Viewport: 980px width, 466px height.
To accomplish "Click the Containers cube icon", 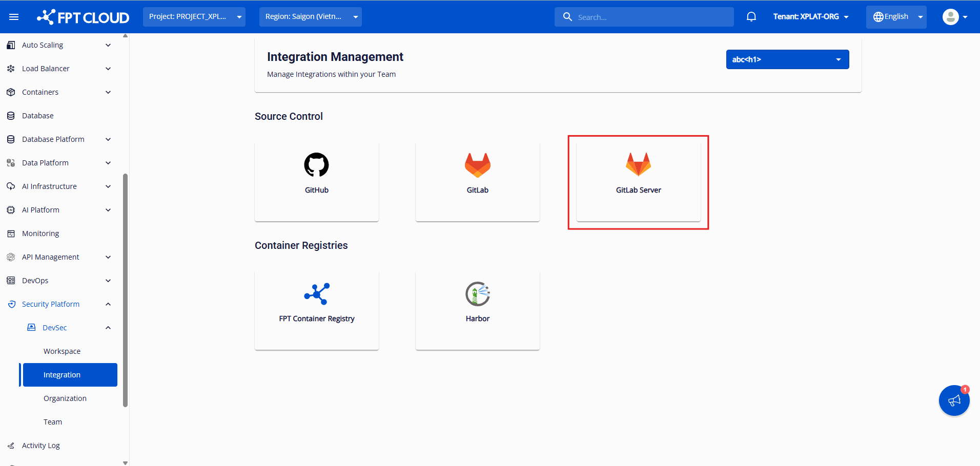I will [x=11, y=92].
